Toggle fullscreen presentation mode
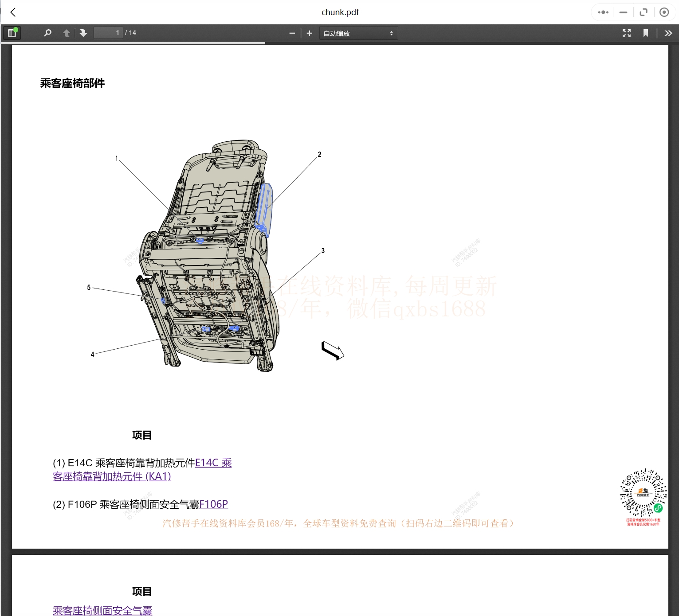This screenshot has height=616, width=679. [627, 33]
